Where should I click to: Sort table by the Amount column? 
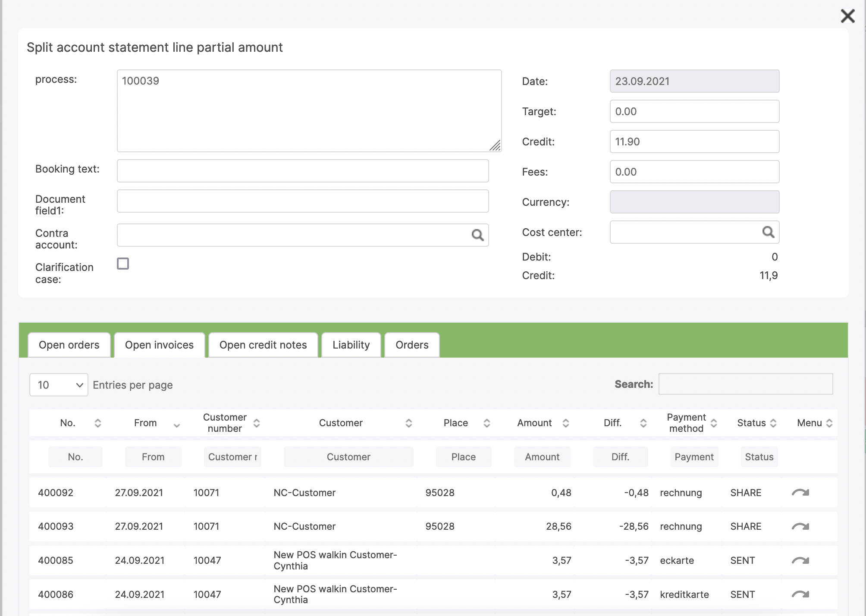point(566,423)
